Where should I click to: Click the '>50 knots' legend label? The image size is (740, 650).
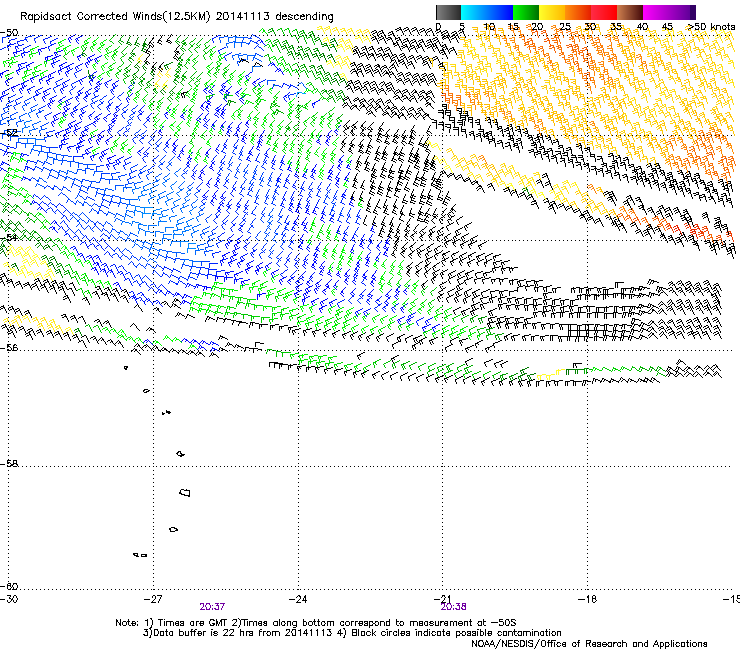click(711, 27)
